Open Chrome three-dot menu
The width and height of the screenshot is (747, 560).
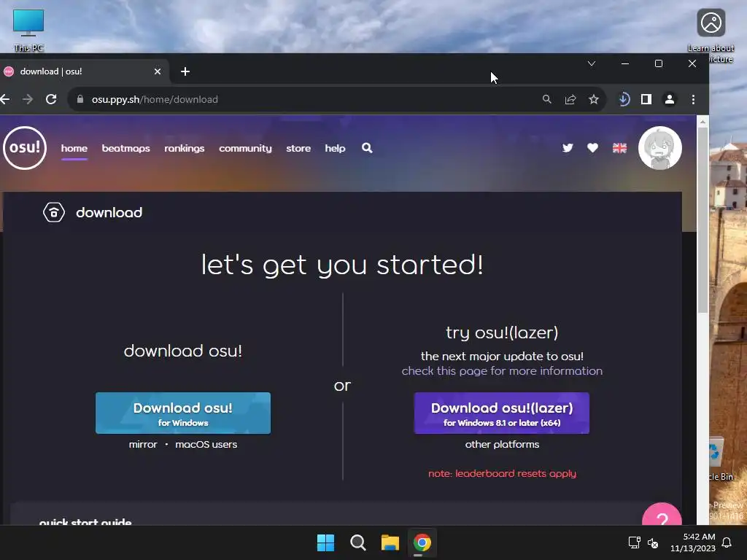[693, 99]
